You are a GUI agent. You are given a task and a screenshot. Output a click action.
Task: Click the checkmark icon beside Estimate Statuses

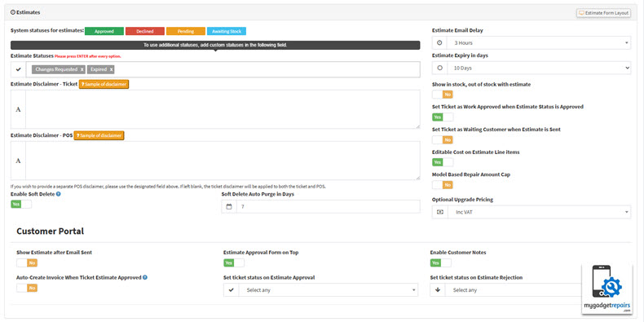pyautogui.click(x=19, y=69)
